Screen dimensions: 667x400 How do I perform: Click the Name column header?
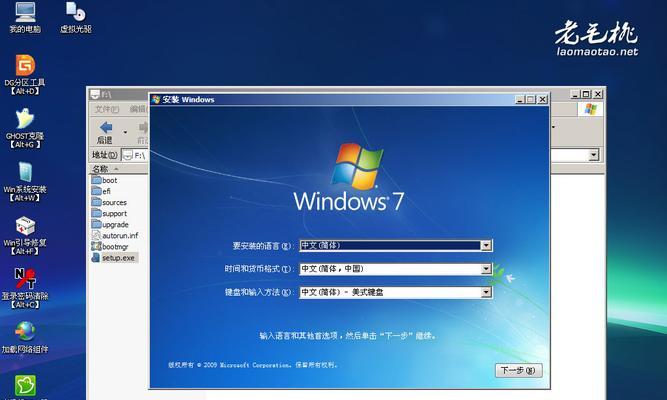click(x=119, y=169)
